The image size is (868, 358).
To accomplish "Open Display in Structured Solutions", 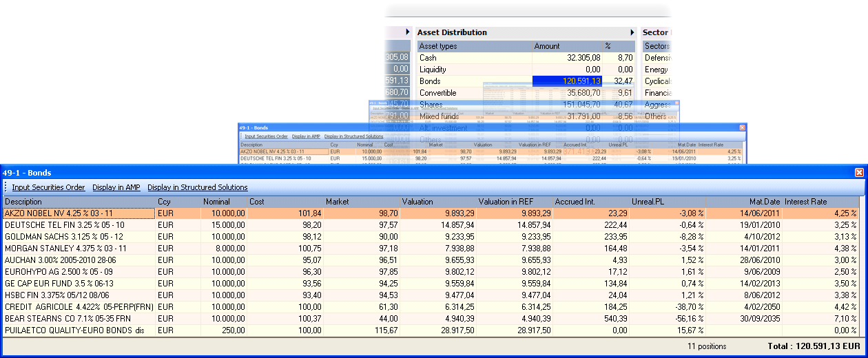I will pos(198,187).
